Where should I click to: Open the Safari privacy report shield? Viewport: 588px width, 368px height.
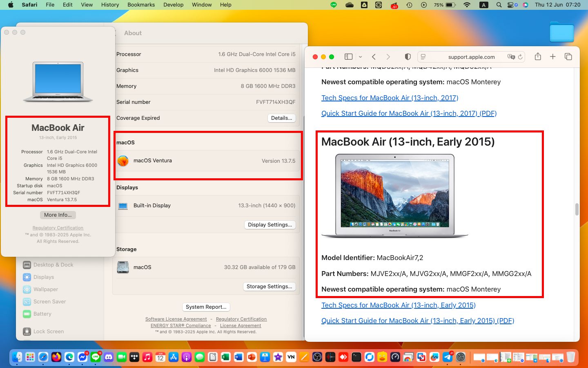[x=408, y=57]
